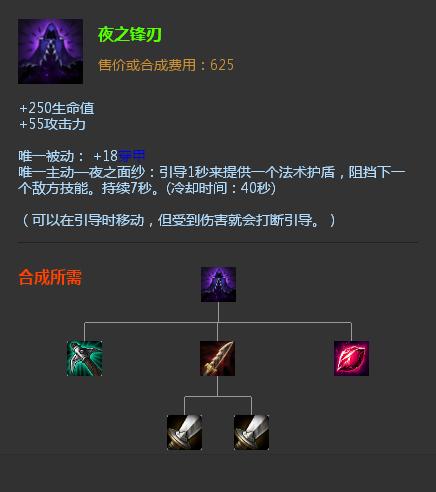Screen dimensions: 436x492
Task: Click the orange 合成所需 heading
Action: pyautogui.click(x=50, y=277)
